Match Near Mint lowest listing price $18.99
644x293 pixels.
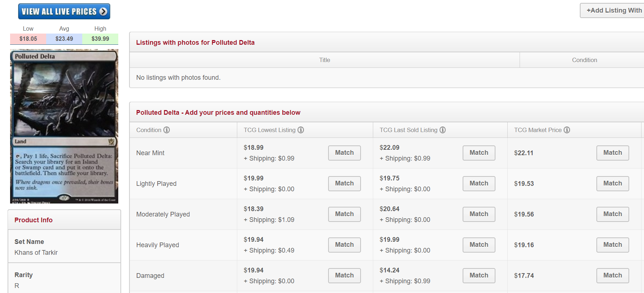[x=344, y=153]
